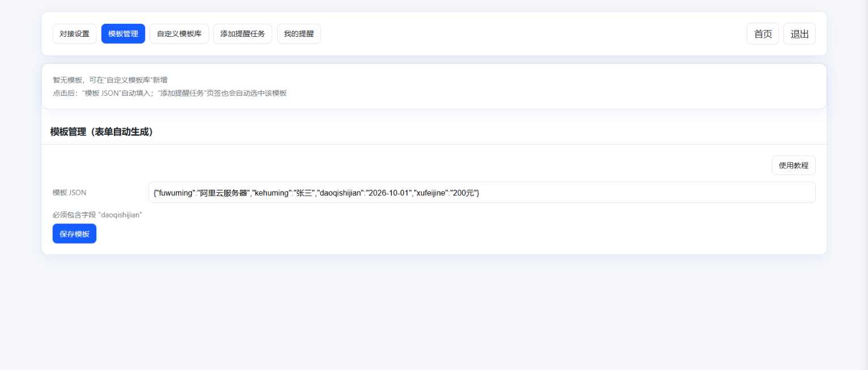The width and height of the screenshot is (868, 370).
Task: Select the 模板管理 tab
Action: [123, 33]
